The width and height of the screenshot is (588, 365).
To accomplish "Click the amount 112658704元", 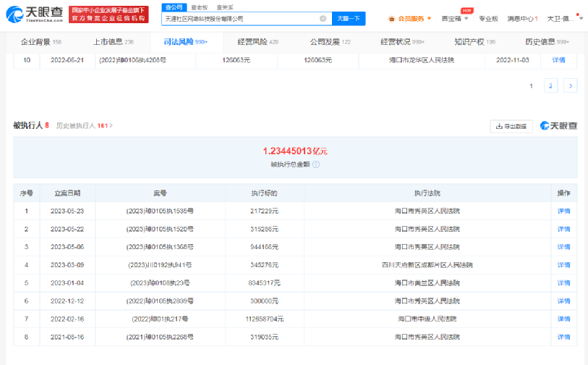I will [265, 319].
